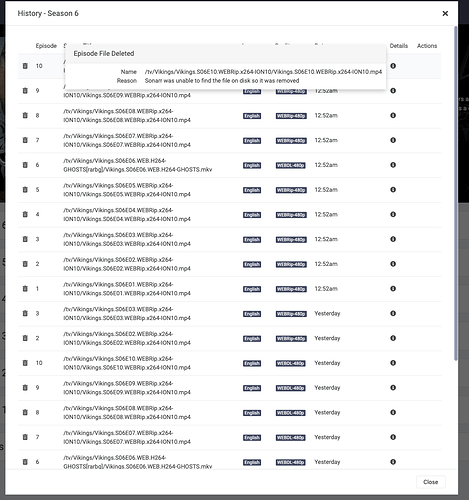
Task: Click the dialog's vertical scrollbar thumb
Action: 456,193
